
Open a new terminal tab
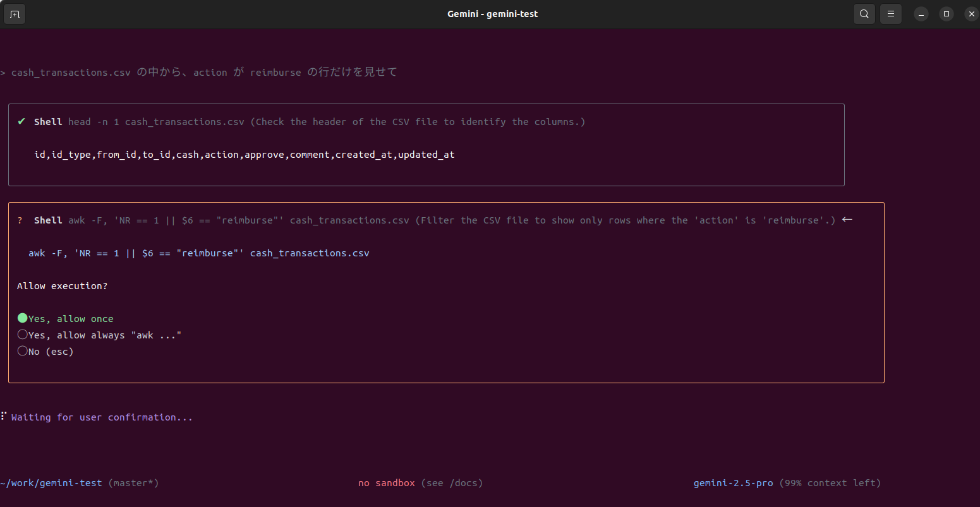[x=14, y=13]
